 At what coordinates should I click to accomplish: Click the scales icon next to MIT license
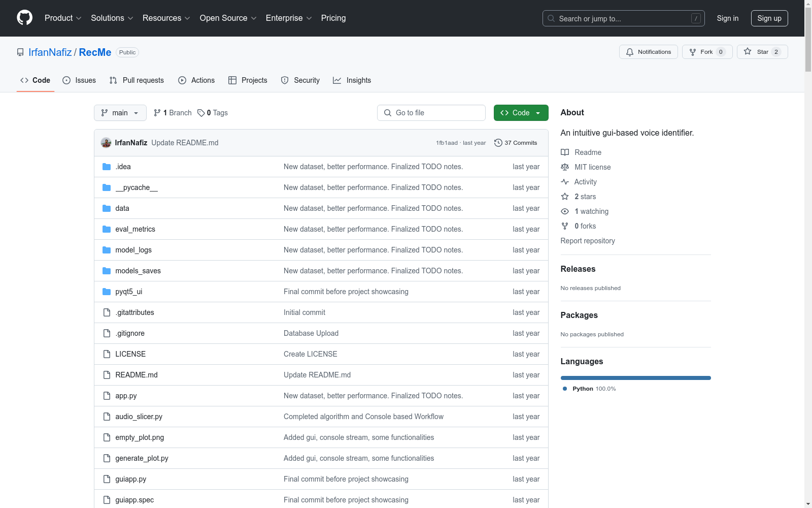[x=565, y=167]
